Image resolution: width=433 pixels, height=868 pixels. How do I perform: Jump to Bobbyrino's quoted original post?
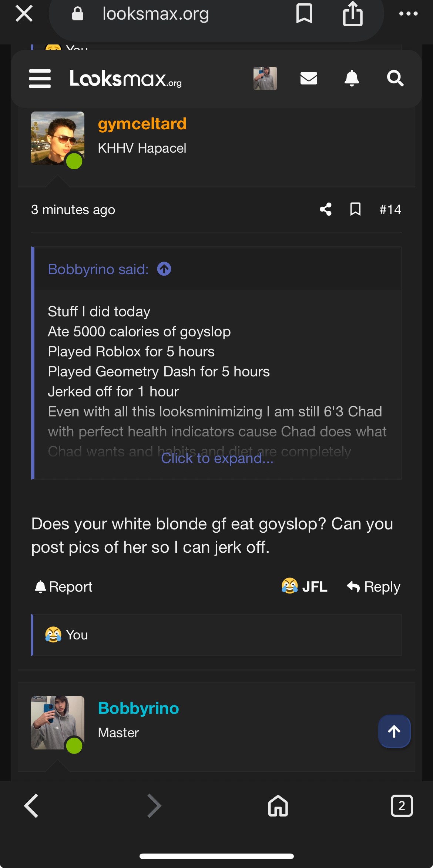point(164,269)
